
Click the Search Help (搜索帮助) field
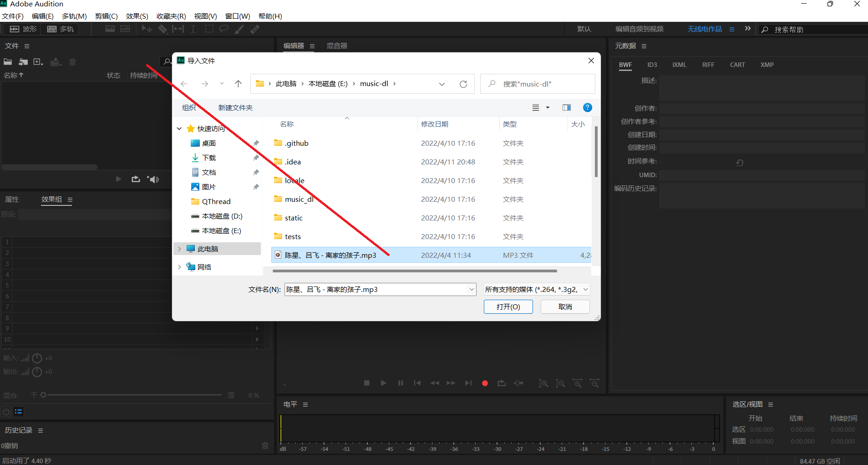point(812,30)
